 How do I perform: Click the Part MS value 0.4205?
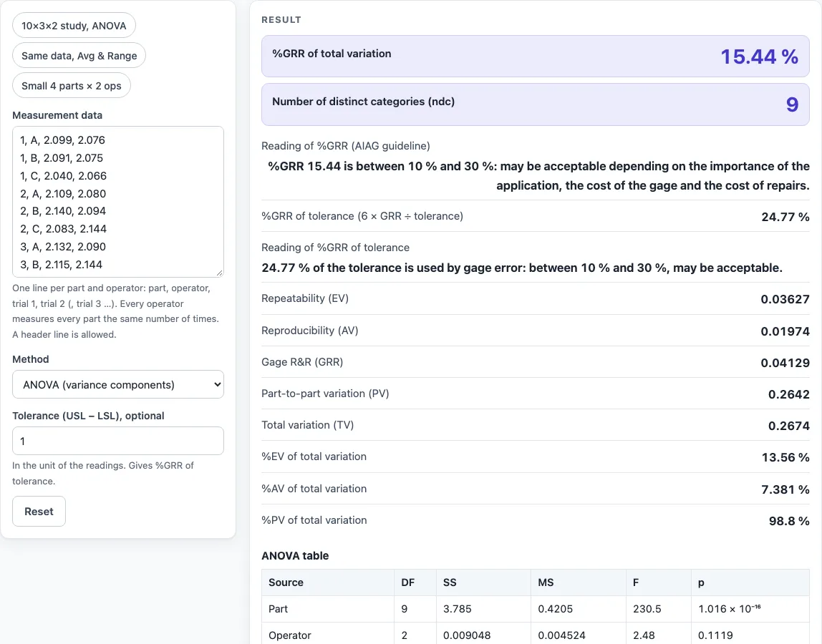tap(555, 609)
